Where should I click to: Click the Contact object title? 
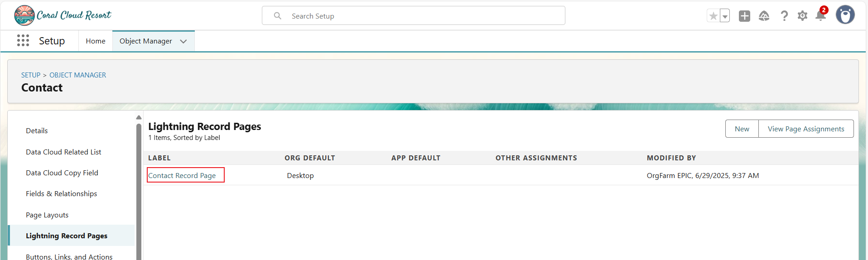[x=42, y=88]
